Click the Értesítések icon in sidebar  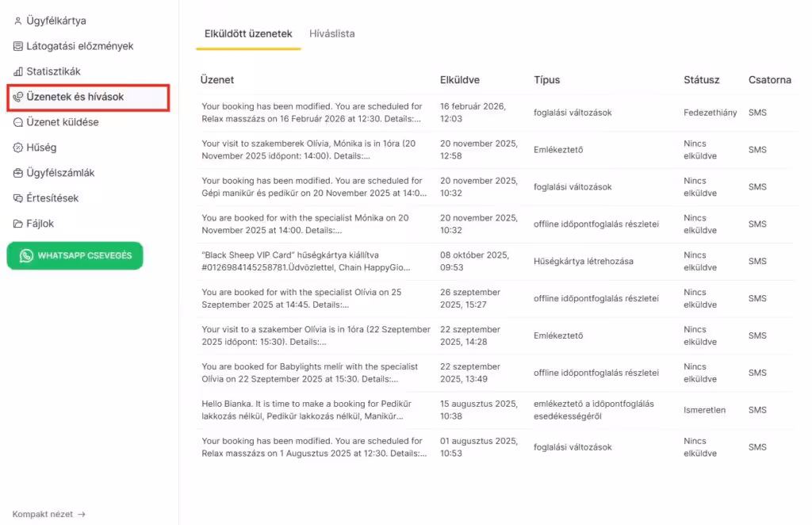pos(18,198)
